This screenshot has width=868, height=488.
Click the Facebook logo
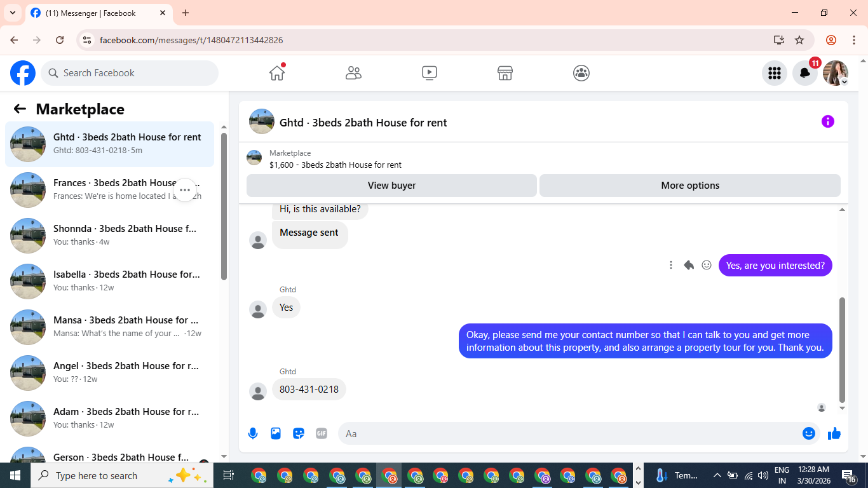[23, 73]
